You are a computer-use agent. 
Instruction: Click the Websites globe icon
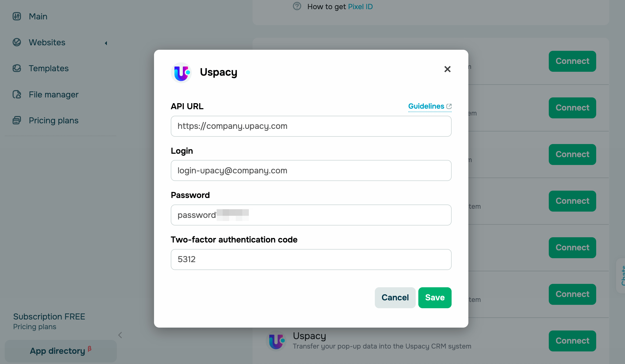[17, 42]
